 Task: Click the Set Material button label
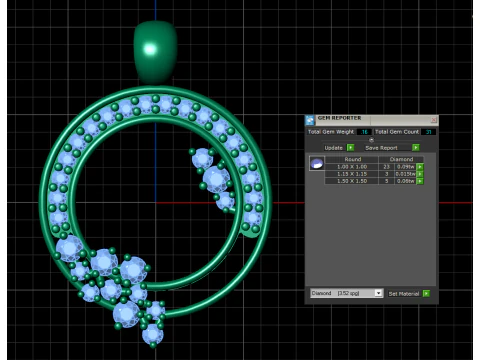coord(404,294)
